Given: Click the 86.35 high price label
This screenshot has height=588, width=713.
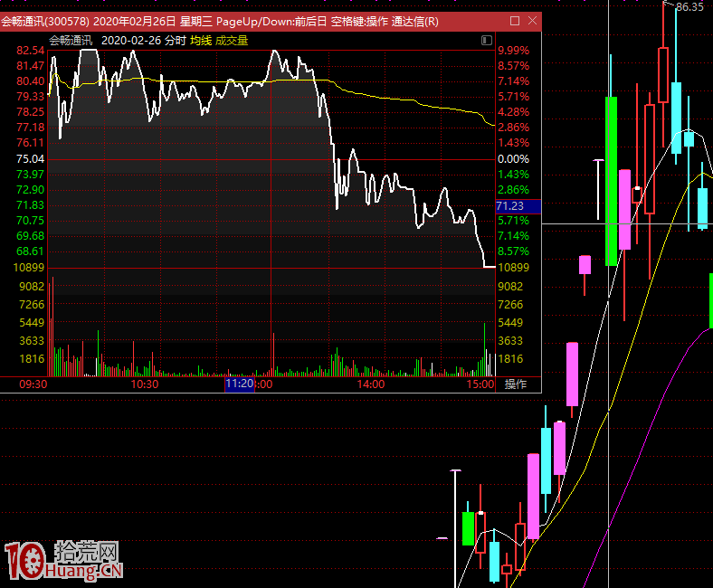Looking at the screenshot, I should [x=689, y=7].
